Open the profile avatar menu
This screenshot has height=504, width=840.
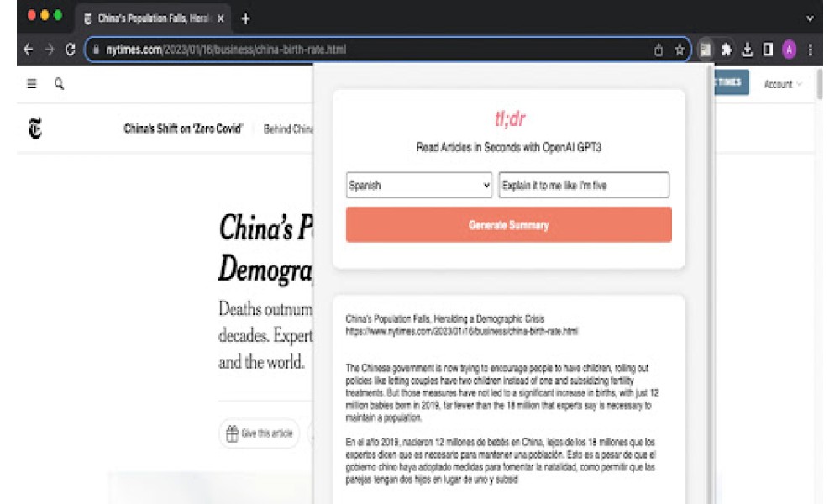tap(789, 50)
